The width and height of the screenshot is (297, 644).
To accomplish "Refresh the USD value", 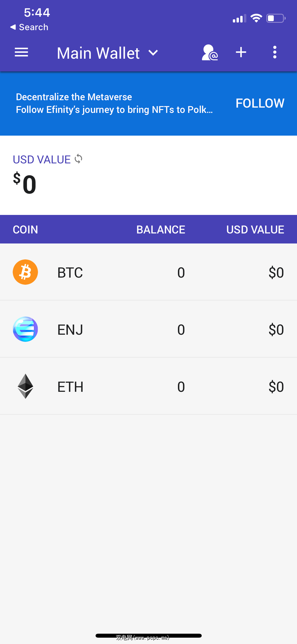I will pyautogui.click(x=78, y=159).
